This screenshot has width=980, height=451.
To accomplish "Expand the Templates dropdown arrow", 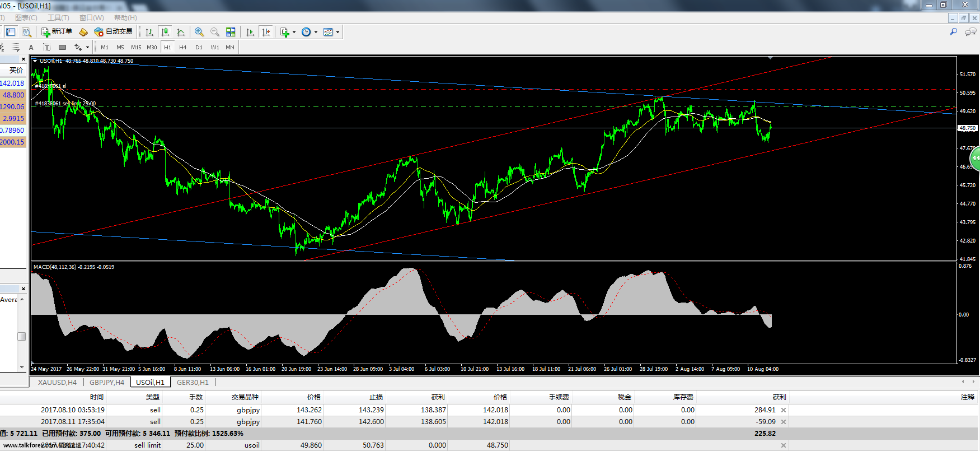I will 337,32.
